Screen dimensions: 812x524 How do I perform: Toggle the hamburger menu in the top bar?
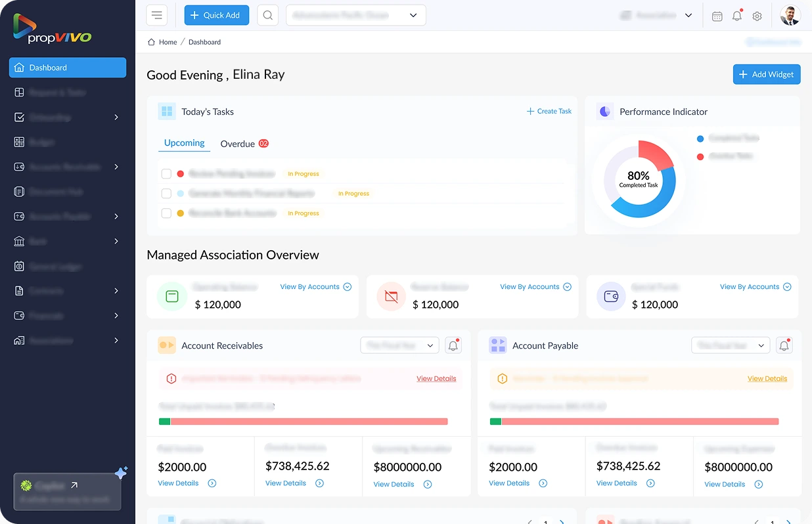pos(156,15)
